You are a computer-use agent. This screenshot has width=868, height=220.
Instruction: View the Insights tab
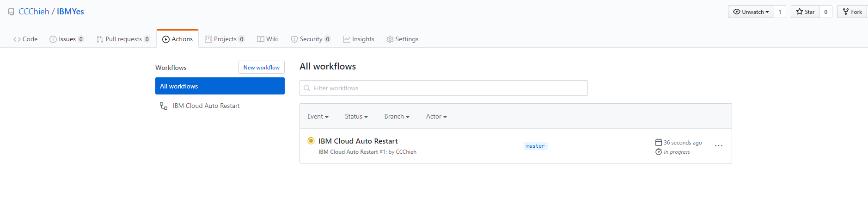tap(359, 39)
